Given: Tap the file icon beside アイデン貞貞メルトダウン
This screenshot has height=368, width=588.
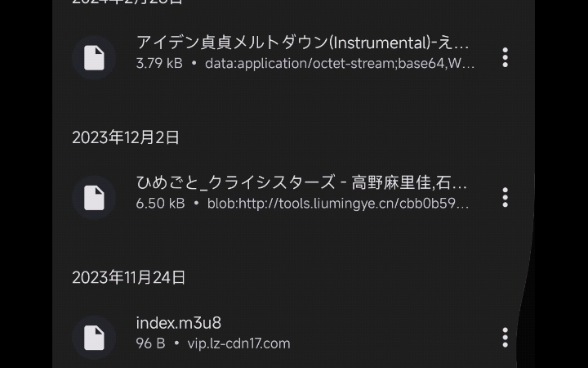Looking at the screenshot, I should [94, 57].
